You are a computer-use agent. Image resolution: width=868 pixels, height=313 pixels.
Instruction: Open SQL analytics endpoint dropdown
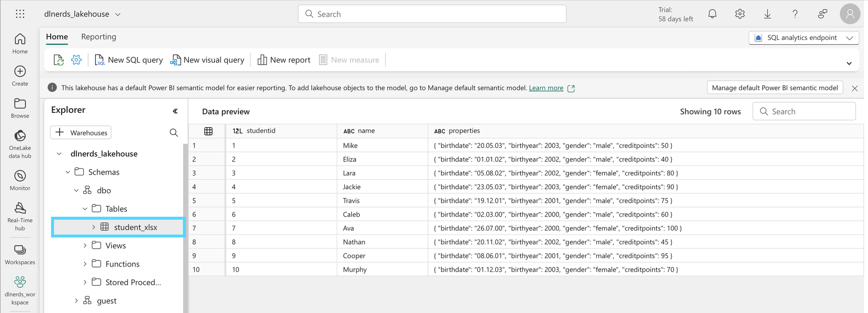(x=804, y=38)
